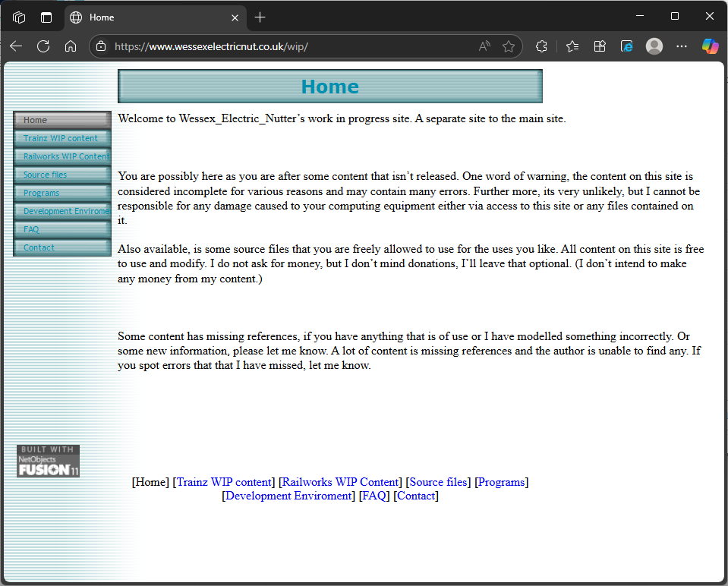Toggle the vertical tabs icon
This screenshot has height=586, width=728.
tap(46, 17)
